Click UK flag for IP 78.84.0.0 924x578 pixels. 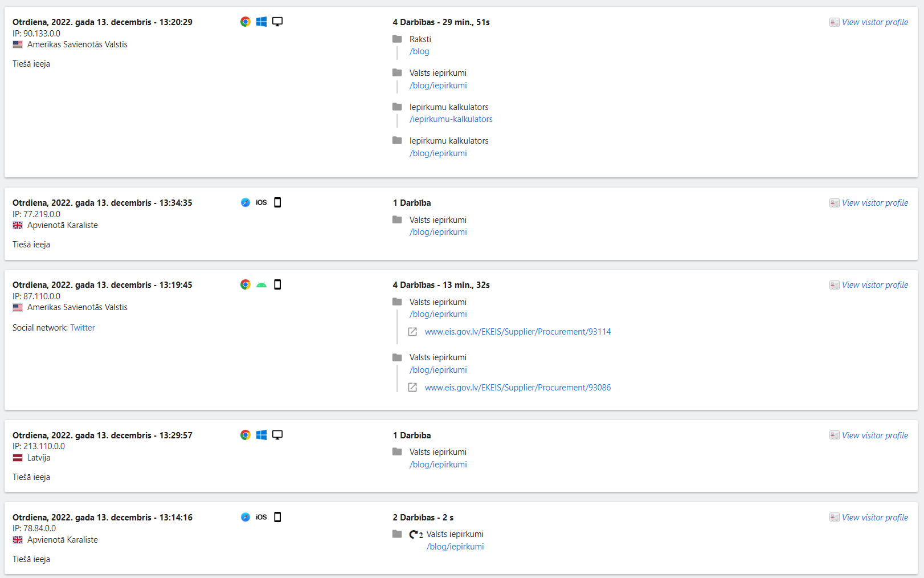(18, 540)
